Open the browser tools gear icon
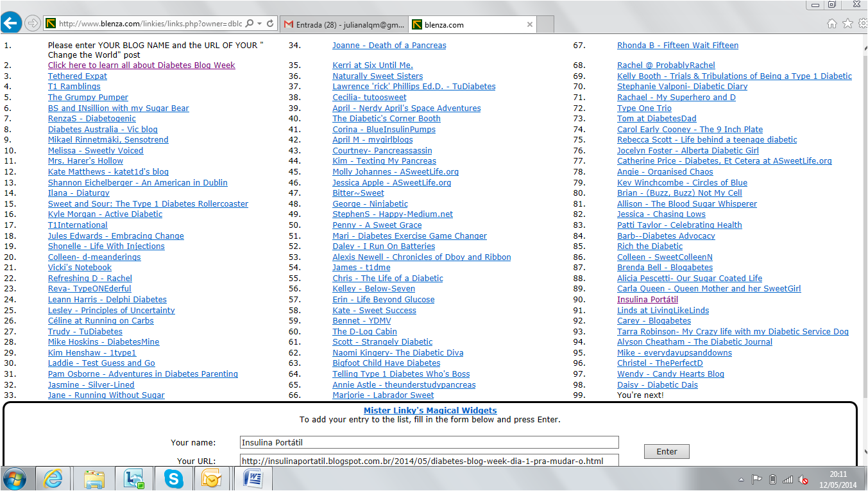 [862, 24]
